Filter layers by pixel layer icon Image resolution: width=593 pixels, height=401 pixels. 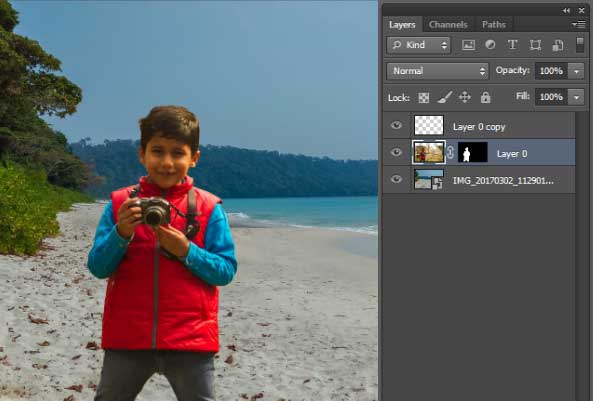[468, 45]
